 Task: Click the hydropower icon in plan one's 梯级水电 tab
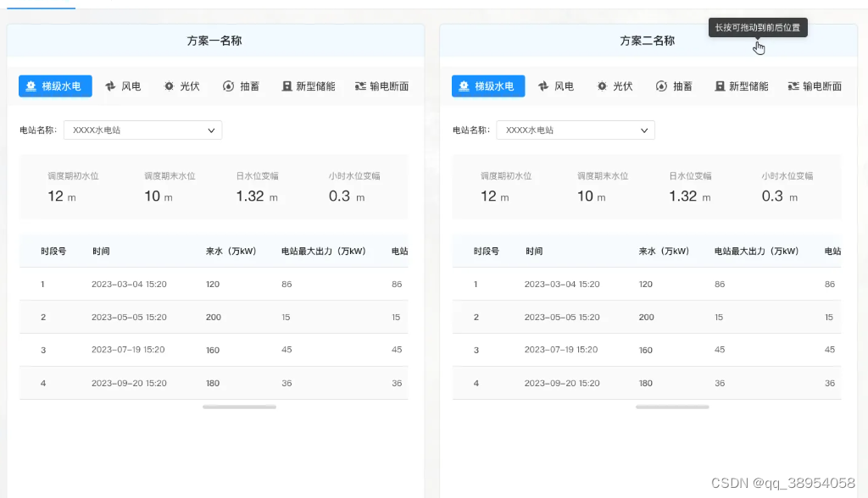coord(31,86)
